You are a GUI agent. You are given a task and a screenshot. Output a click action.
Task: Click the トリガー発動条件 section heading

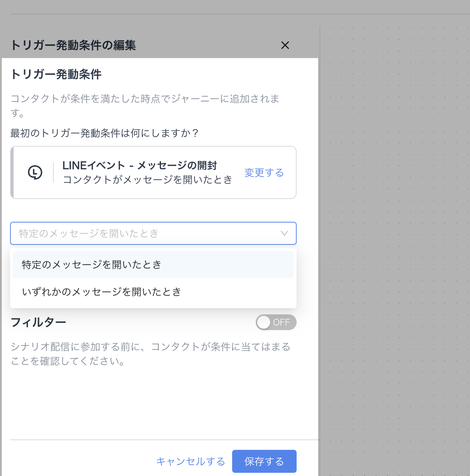coord(56,74)
